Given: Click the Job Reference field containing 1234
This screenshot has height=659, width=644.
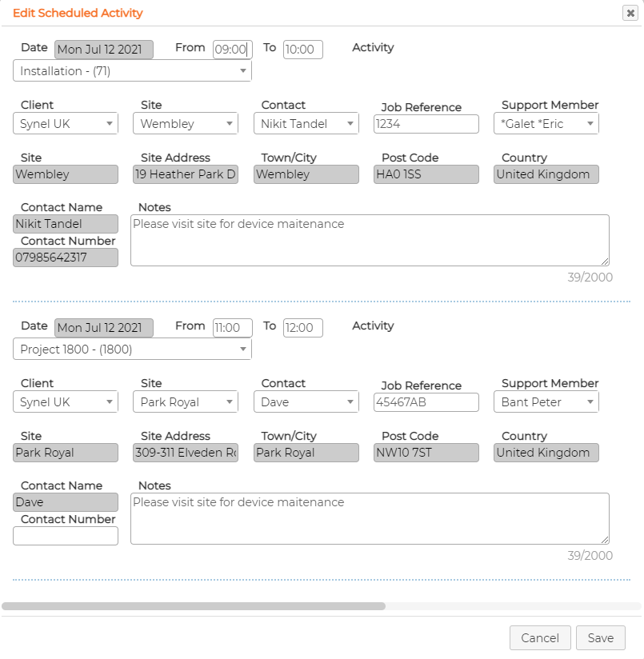Looking at the screenshot, I should click(426, 124).
